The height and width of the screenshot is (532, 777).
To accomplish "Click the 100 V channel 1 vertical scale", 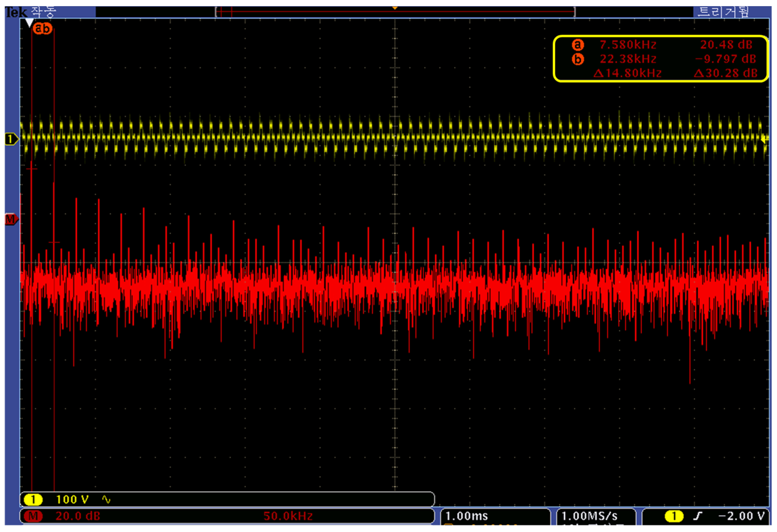I will [x=72, y=500].
